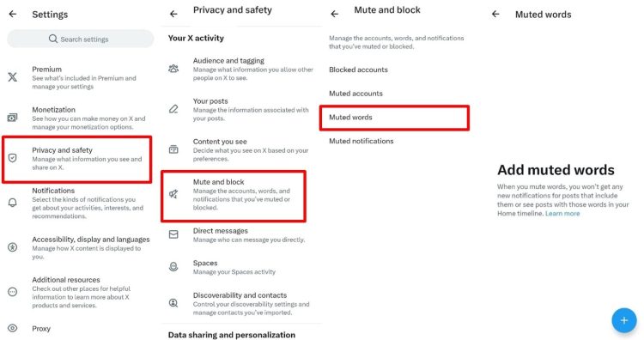Viewport: 644px width, 340px height.
Task: Click the X logo icon next to Premium
Action: (x=13, y=76)
